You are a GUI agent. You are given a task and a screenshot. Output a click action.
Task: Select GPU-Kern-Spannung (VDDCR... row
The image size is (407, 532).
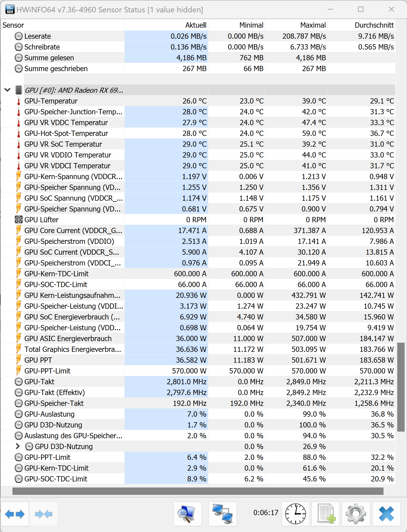pos(198,176)
